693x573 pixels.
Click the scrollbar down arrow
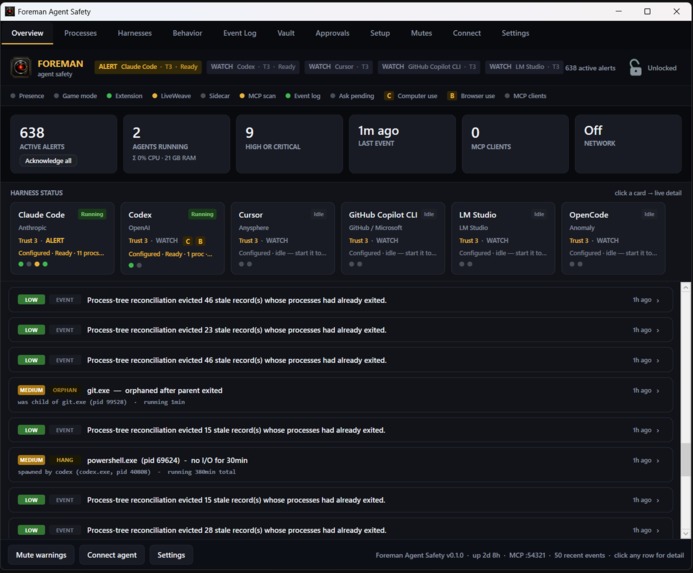685,534
